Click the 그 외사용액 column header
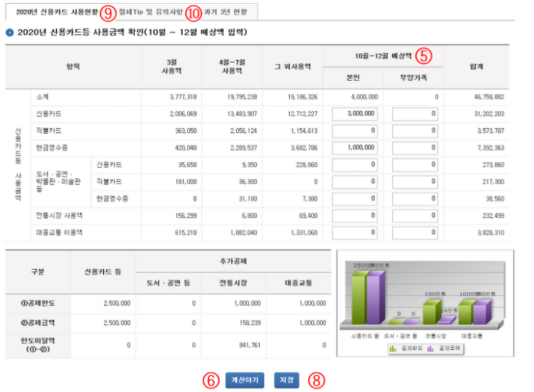The height and width of the screenshot is (392, 534). pyautogui.click(x=293, y=67)
